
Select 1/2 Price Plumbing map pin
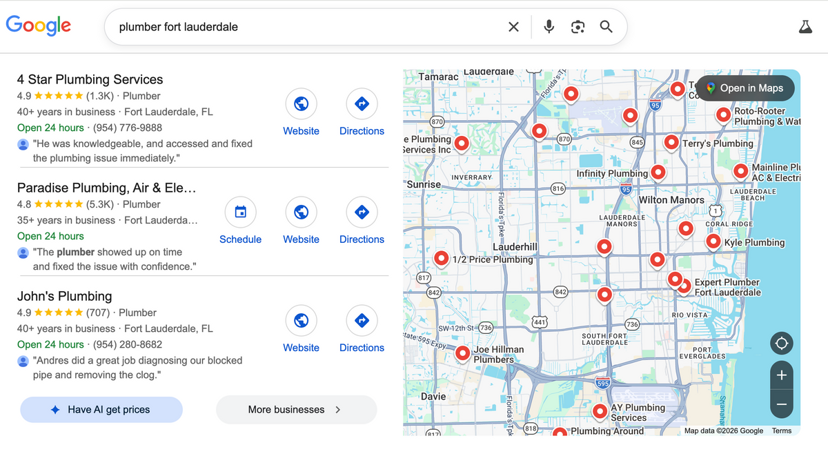tap(441, 258)
